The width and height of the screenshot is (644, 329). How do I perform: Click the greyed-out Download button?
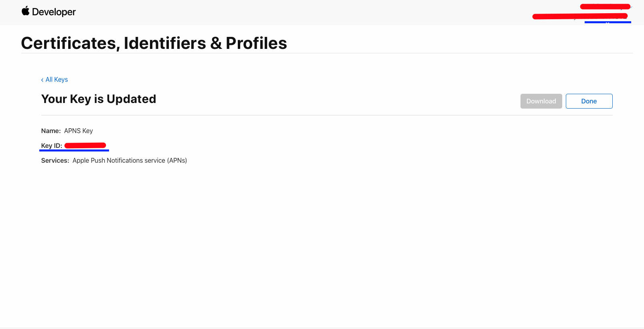(x=541, y=101)
